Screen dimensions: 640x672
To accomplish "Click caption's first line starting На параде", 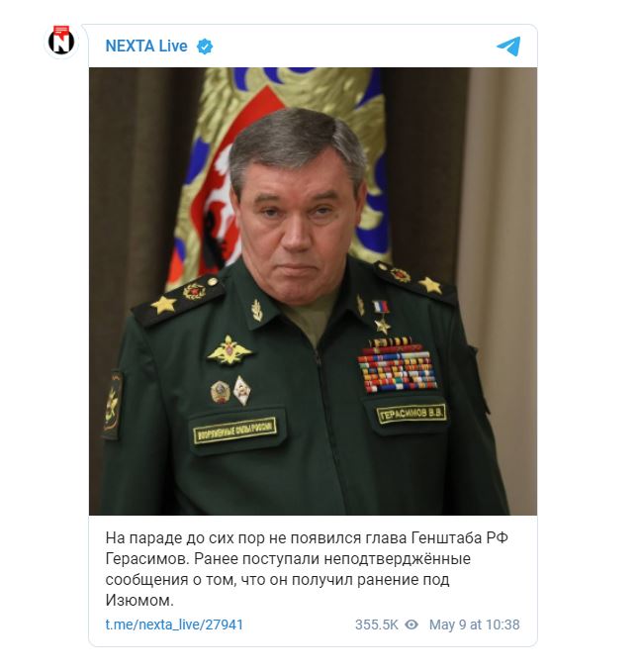I will 307,537.
